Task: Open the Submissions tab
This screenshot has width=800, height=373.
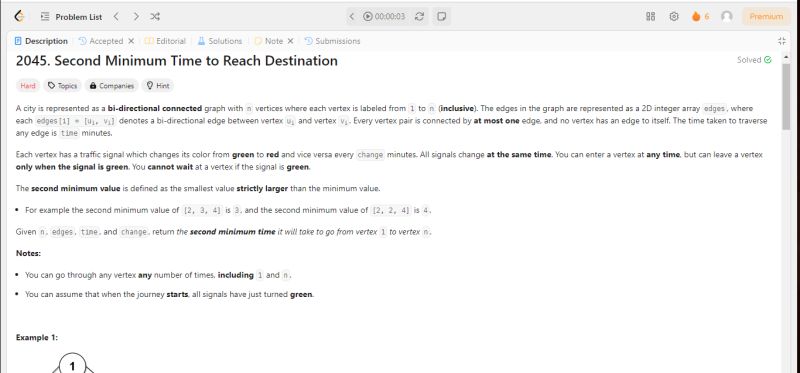Action: tap(333, 41)
